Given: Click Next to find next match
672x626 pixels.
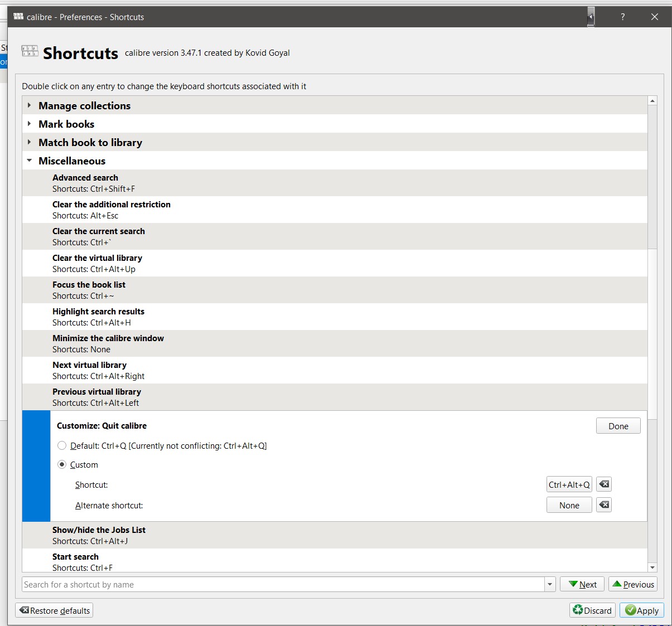Looking at the screenshot, I should tap(582, 584).
